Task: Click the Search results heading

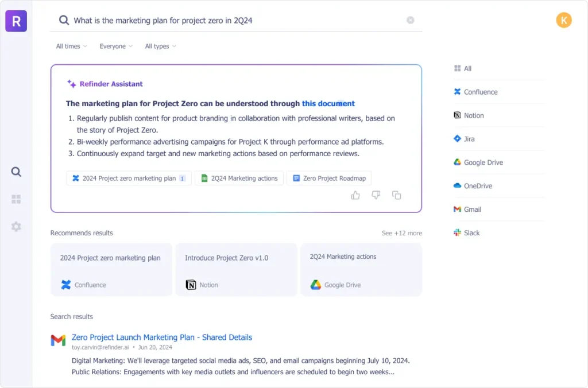Action: 72,316
